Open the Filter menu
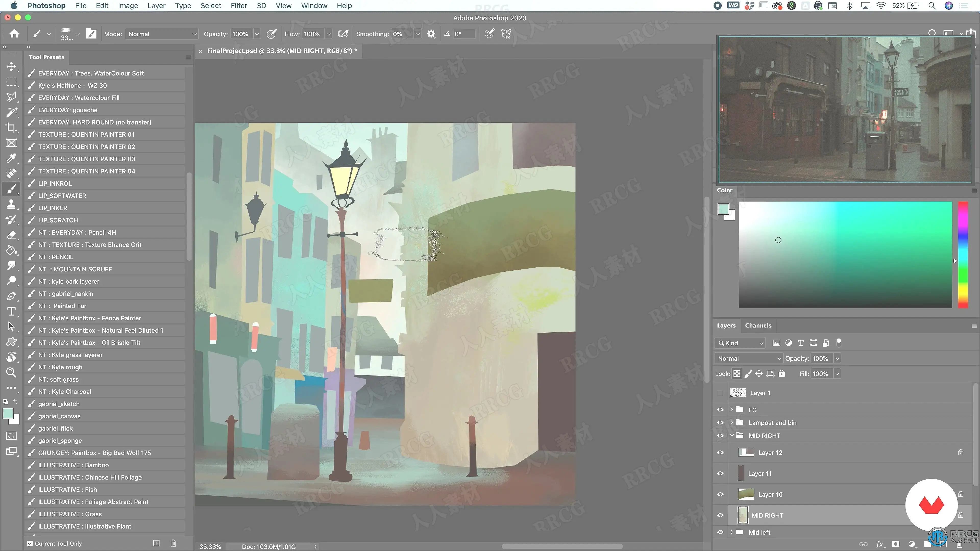 pos(239,6)
